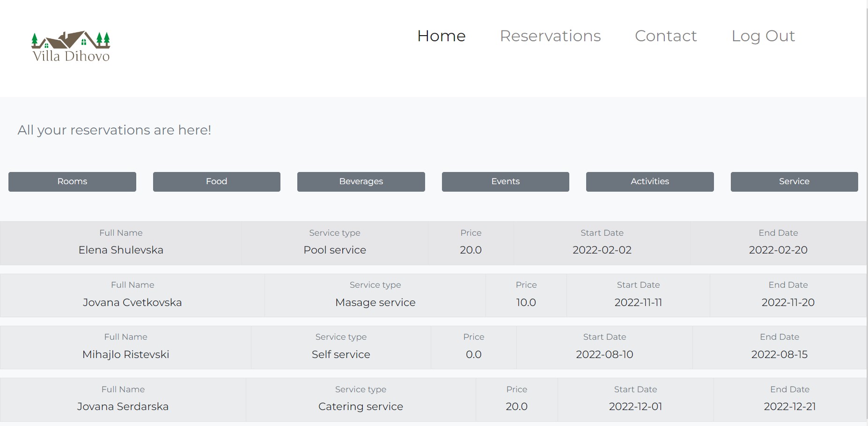Screen dimensions: 868x426
Task: Select Jovana Cvetkovska reservation row
Action: tap(132, 302)
